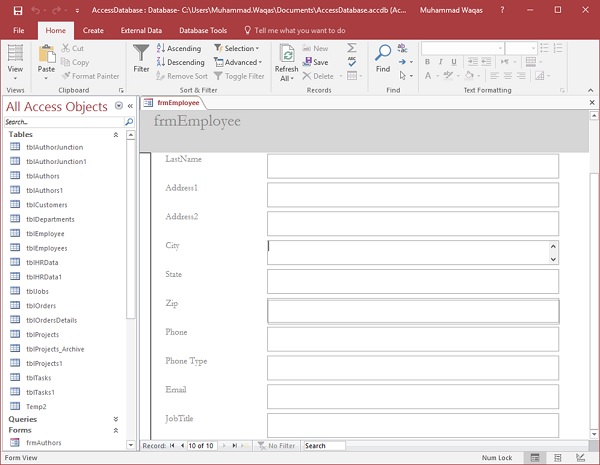600x465 pixels.
Task: Toggle bold text formatting
Action: 427,62
